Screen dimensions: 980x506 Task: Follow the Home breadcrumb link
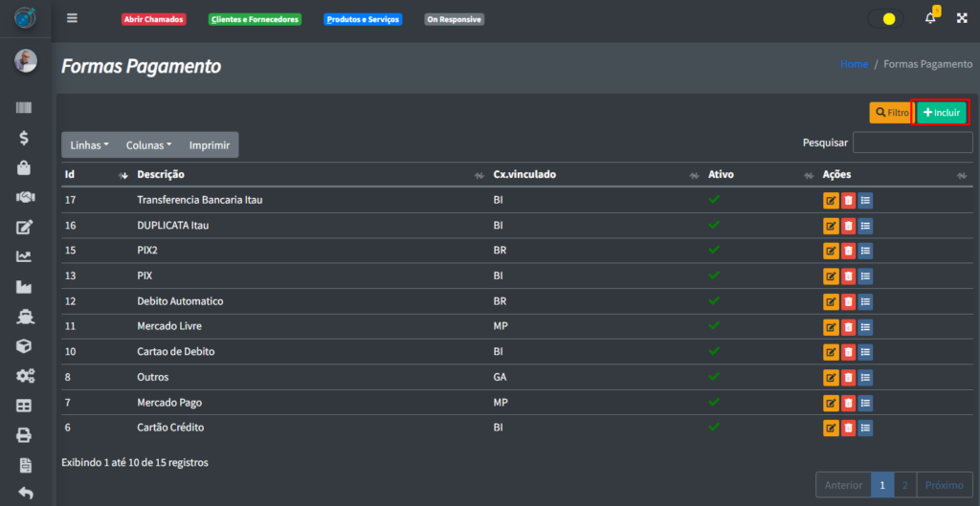pyautogui.click(x=854, y=64)
